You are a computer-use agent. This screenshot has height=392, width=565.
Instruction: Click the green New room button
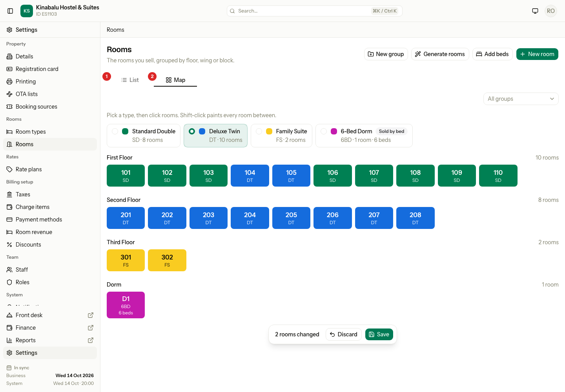tap(537, 54)
